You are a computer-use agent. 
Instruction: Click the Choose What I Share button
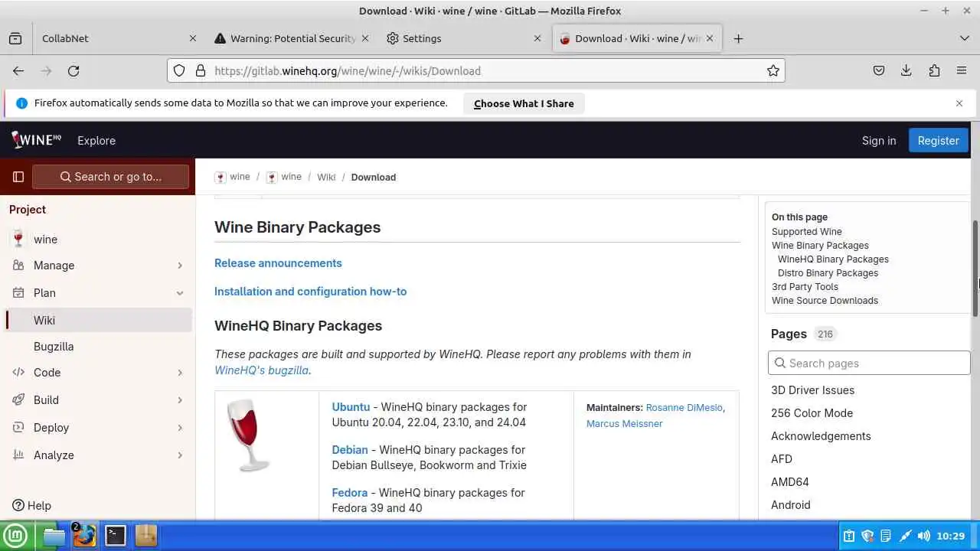[x=524, y=103]
